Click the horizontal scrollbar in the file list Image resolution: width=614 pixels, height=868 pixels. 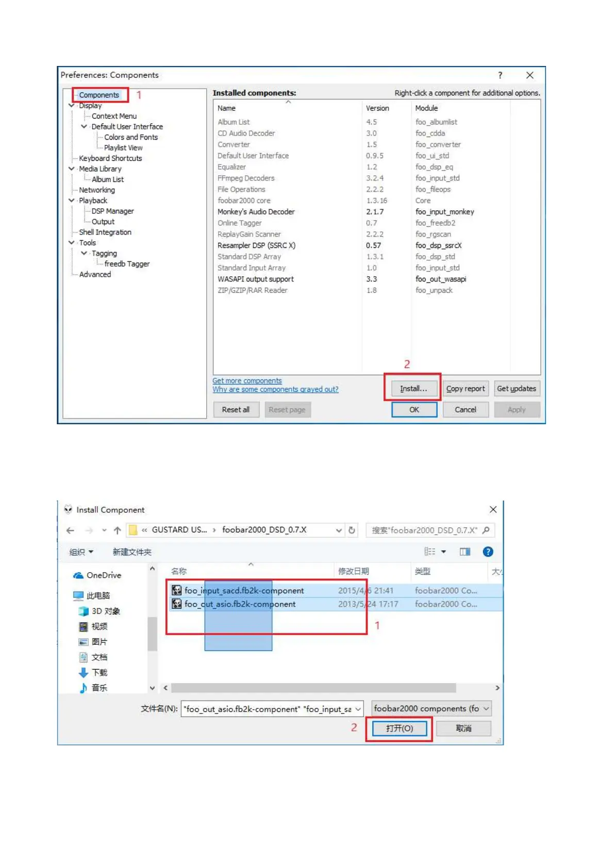313,688
